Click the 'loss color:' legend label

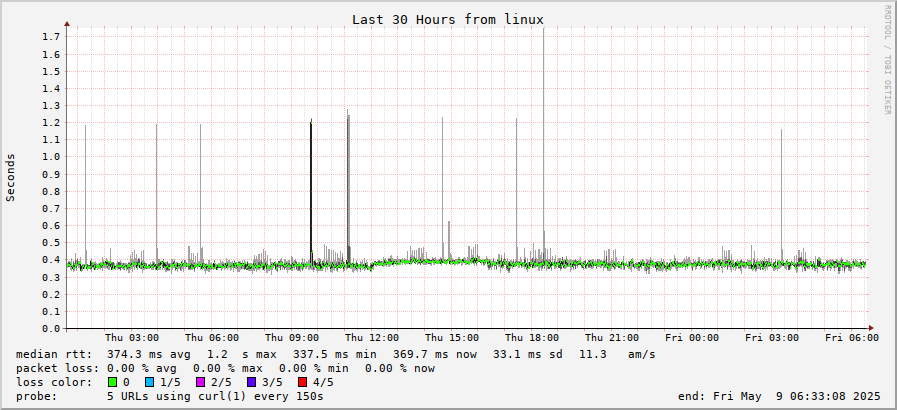pos(54,382)
